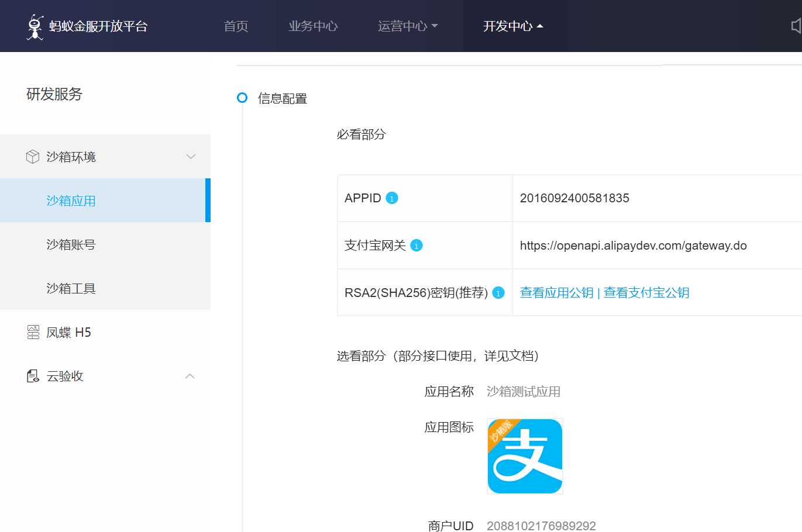Click the APPID value 2016092400581835

tap(574, 198)
